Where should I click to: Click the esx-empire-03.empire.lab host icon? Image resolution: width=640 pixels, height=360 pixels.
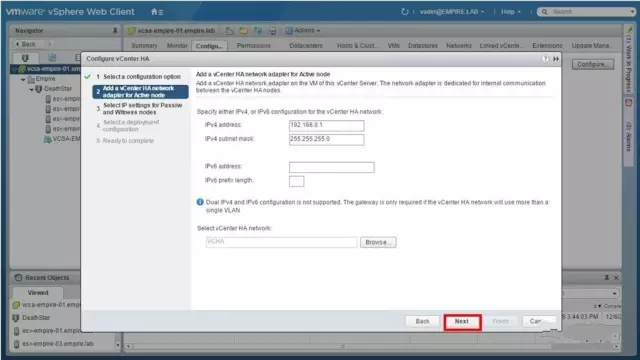pyautogui.click(x=16, y=344)
